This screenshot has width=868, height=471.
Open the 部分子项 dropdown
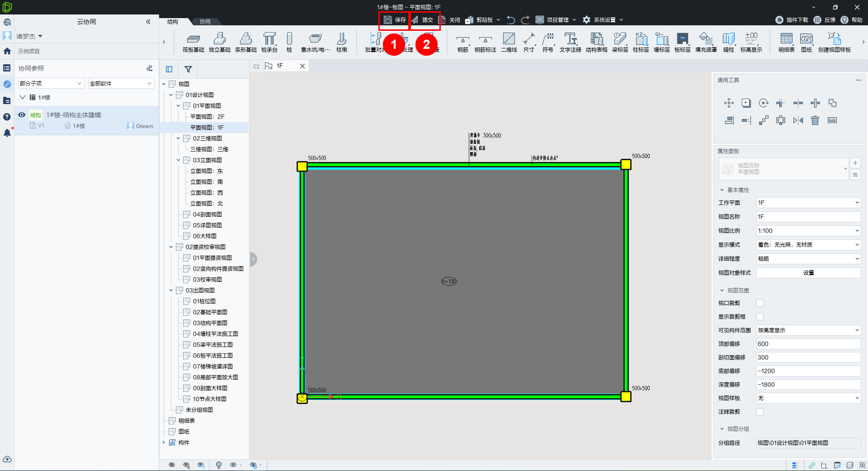(51, 83)
